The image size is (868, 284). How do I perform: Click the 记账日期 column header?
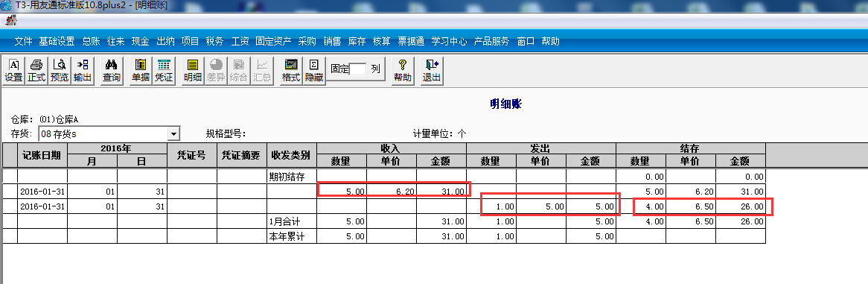tap(42, 155)
